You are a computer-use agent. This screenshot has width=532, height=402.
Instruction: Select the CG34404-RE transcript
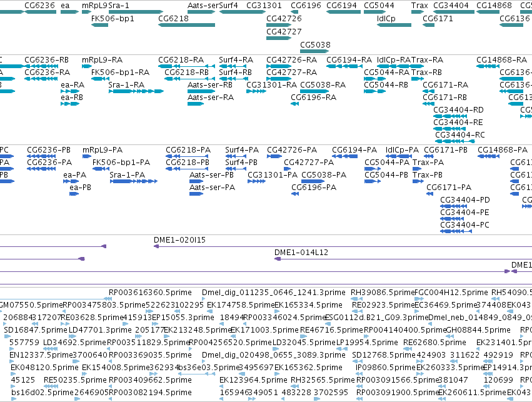tap(449, 129)
